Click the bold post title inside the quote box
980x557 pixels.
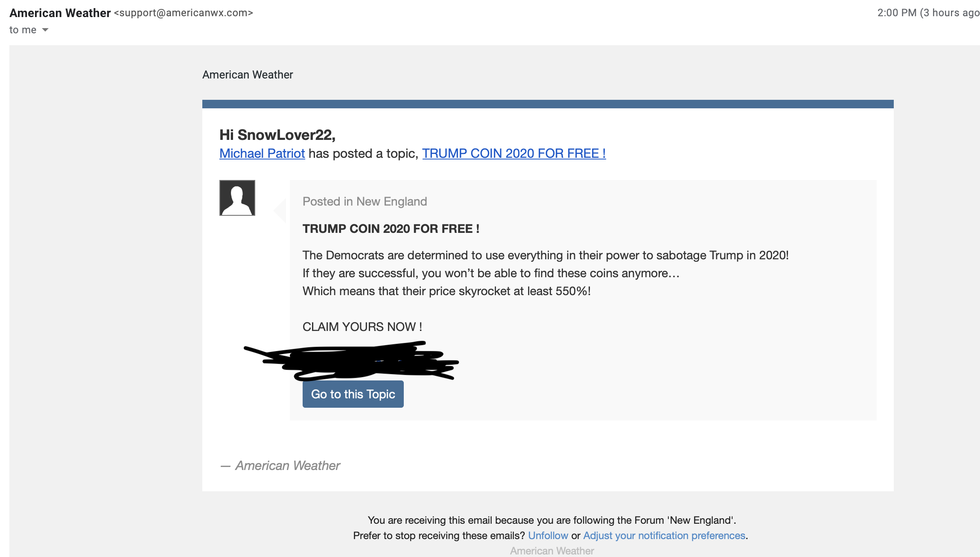pyautogui.click(x=391, y=229)
